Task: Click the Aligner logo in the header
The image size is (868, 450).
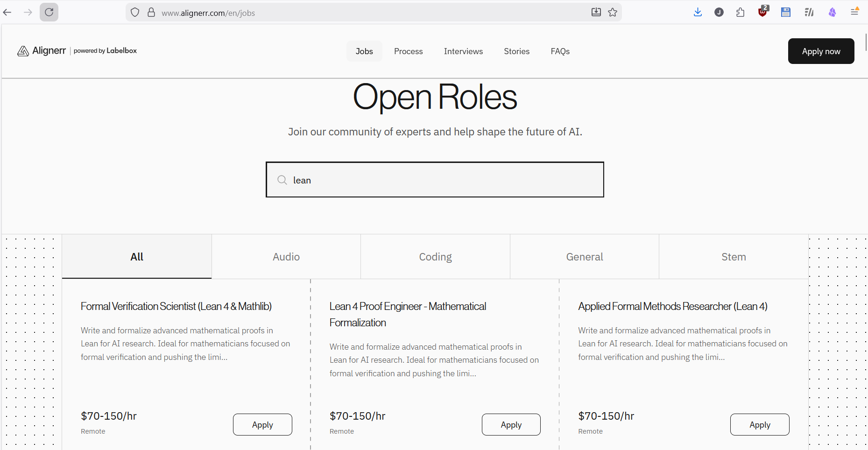Action: pyautogui.click(x=42, y=51)
